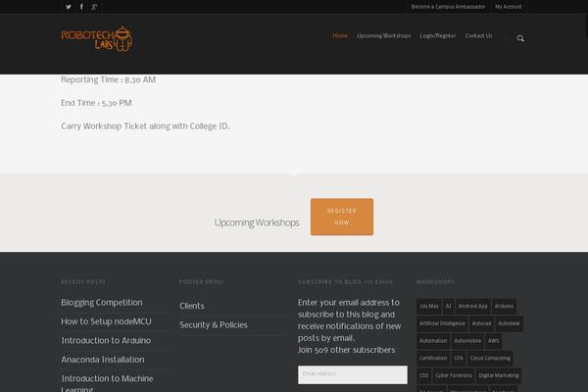588x392 pixels.
Task: Click the Robotech Labs logo
Action: point(97,38)
